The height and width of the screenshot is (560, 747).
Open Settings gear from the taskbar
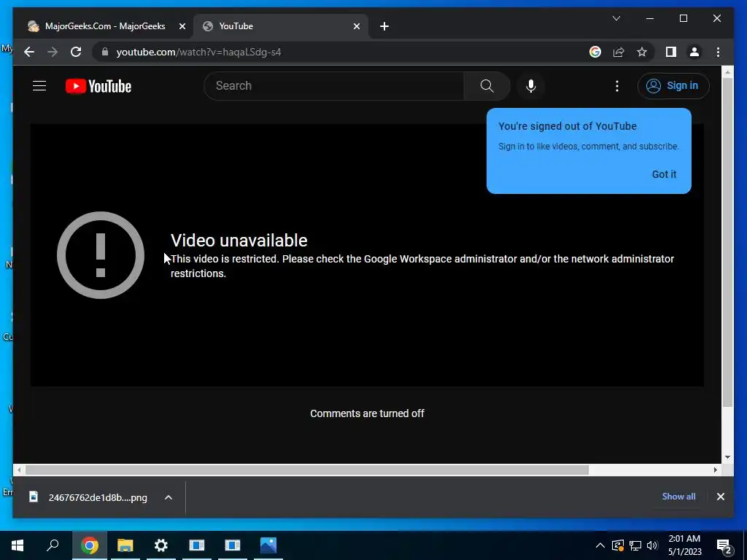161,545
